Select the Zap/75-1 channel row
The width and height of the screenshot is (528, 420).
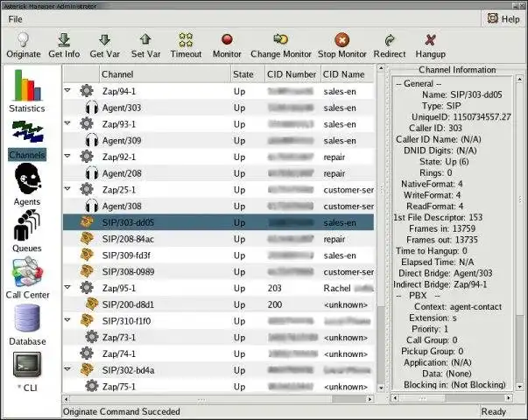[218, 387]
